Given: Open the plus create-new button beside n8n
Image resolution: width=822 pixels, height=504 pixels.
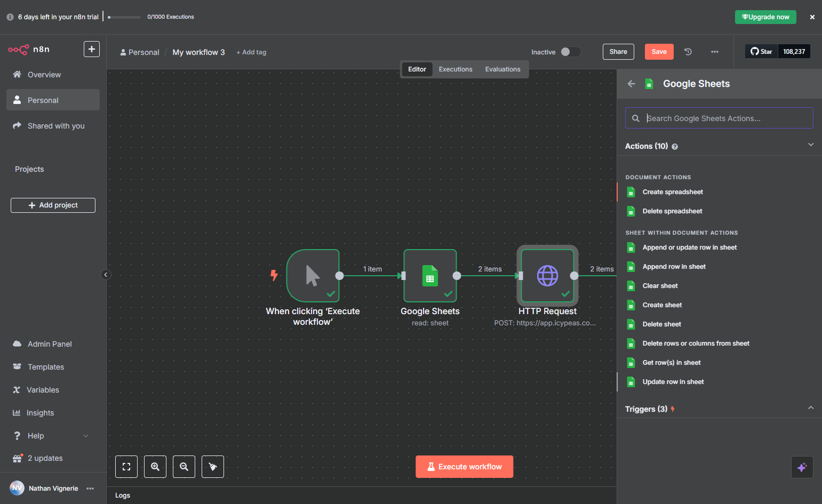Looking at the screenshot, I should tap(92, 49).
